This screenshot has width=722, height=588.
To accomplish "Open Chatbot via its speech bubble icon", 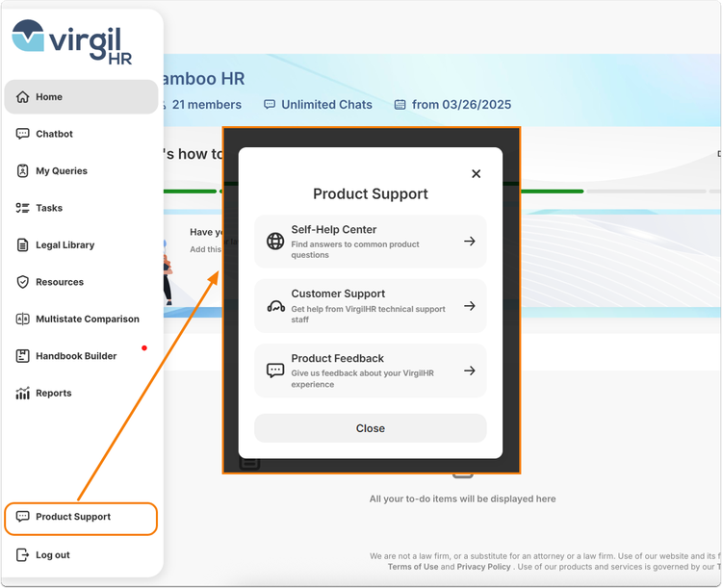I will pos(22,134).
